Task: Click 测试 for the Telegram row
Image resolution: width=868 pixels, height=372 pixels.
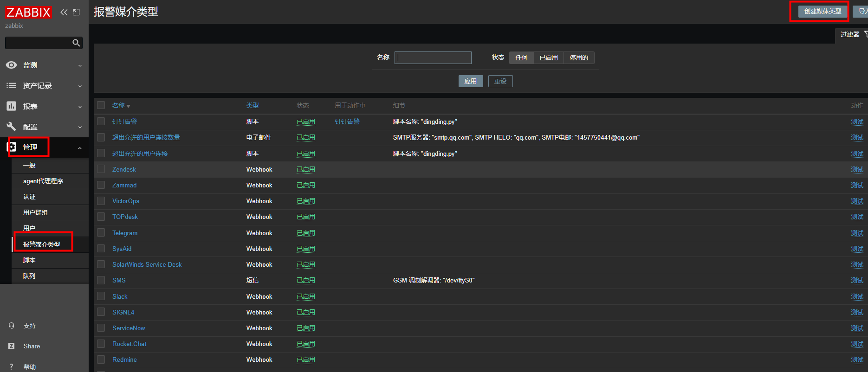Action: coord(857,233)
